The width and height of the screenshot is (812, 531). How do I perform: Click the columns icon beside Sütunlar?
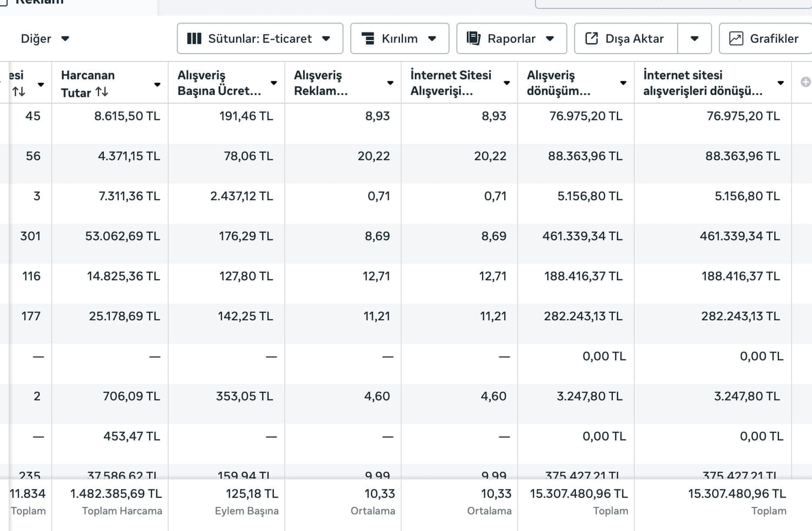click(x=194, y=38)
